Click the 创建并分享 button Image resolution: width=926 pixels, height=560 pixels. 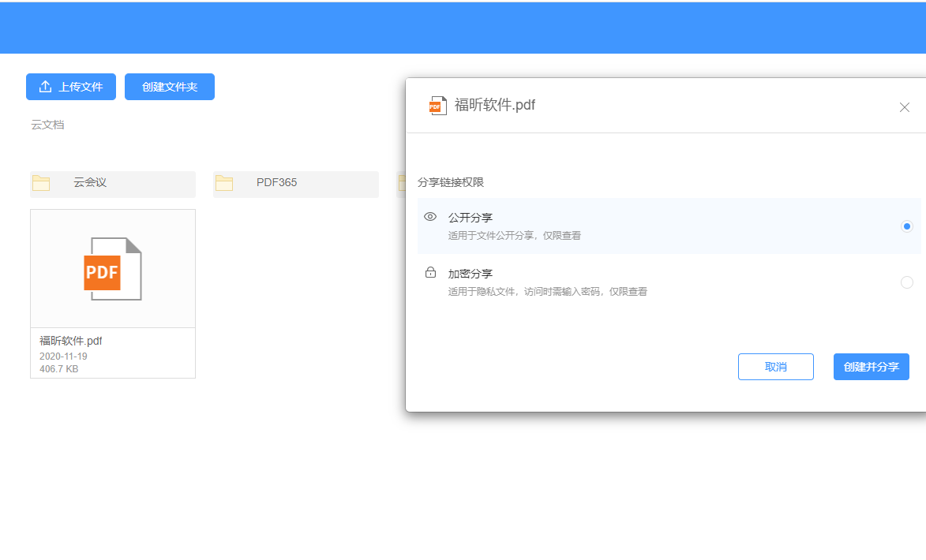click(x=871, y=366)
